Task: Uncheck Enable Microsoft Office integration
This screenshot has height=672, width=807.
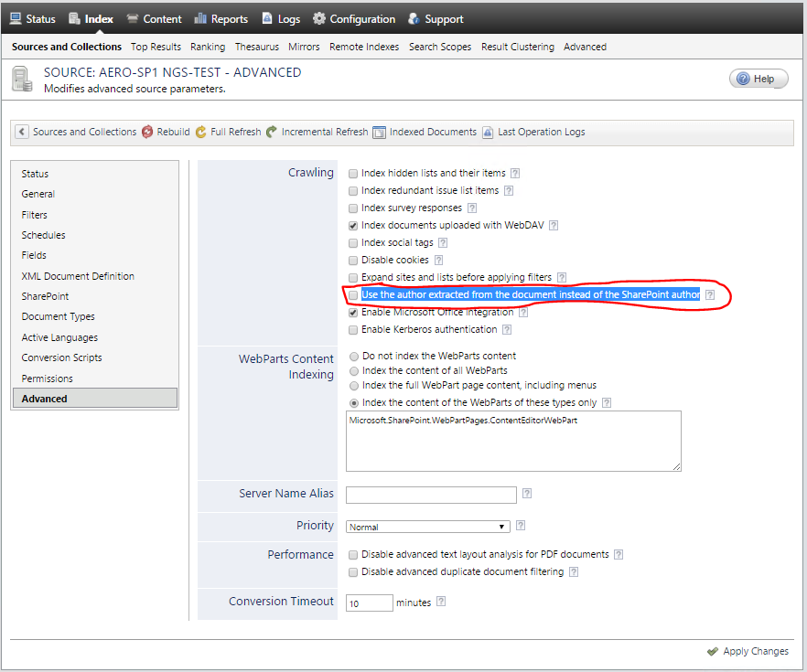Action: (353, 312)
